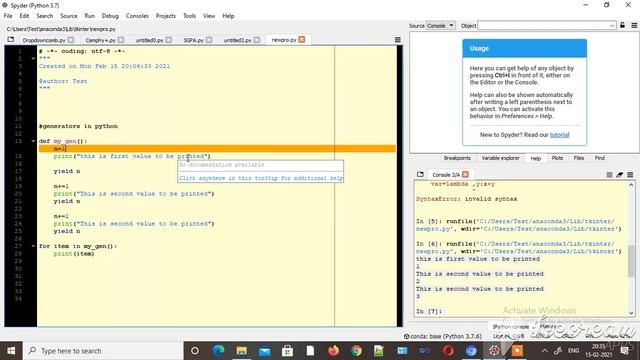Collapse the docstring fold arrow at line 2
Image resolution: width=640 pixels, height=360 pixels.
pyautogui.click(x=33, y=58)
